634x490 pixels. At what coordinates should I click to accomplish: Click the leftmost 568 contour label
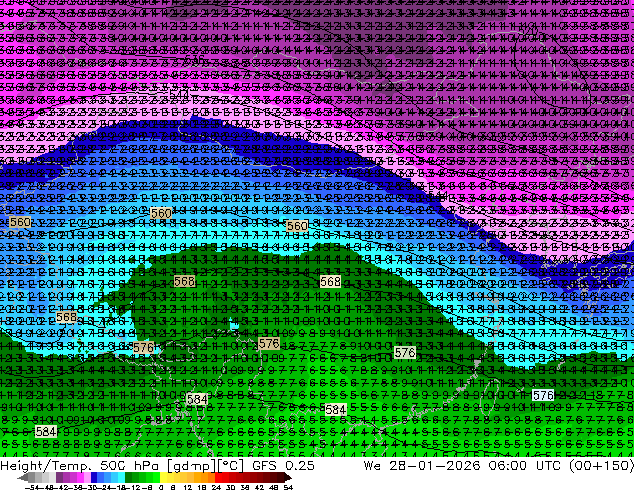point(66,317)
